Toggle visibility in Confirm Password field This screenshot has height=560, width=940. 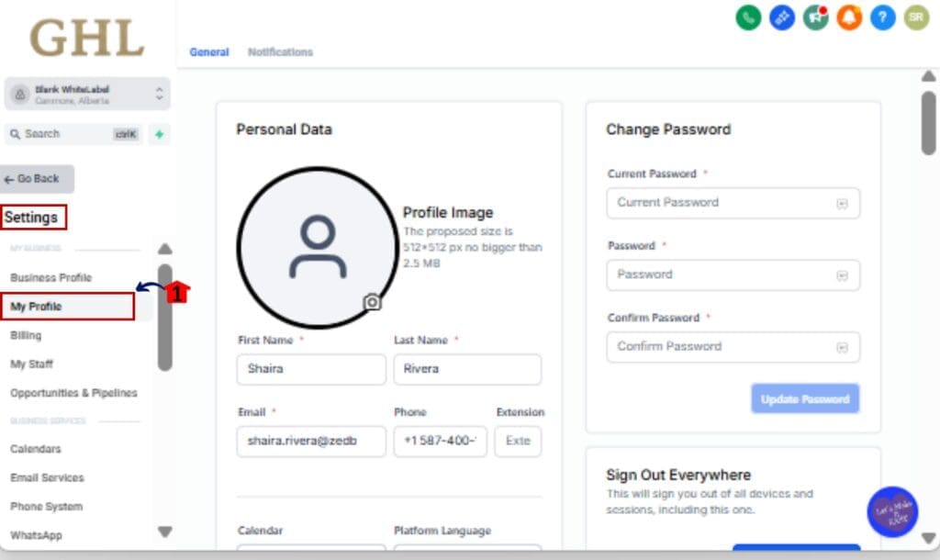[841, 347]
